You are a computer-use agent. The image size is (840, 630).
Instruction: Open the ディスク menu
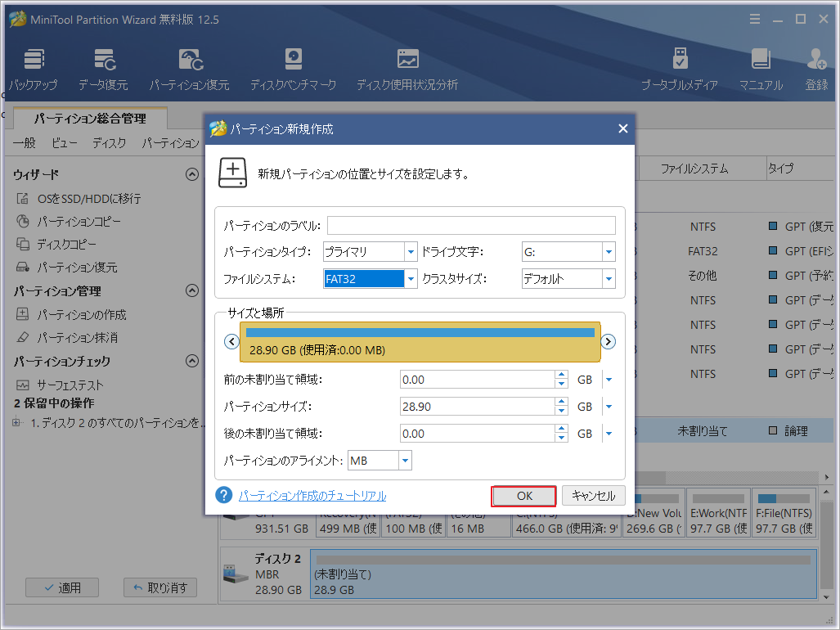pos(107,142)
